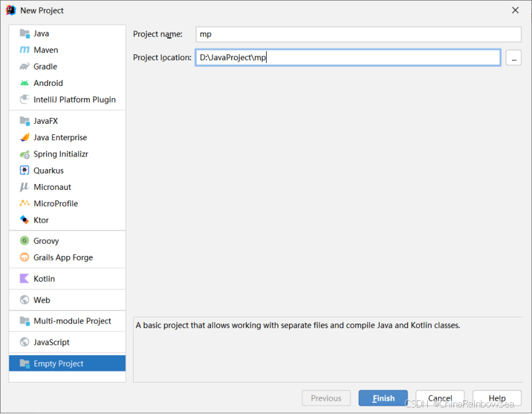Screen dimensions: 532x414
Task: Select the Maven project type icon
Action: [x=24, y=50]
